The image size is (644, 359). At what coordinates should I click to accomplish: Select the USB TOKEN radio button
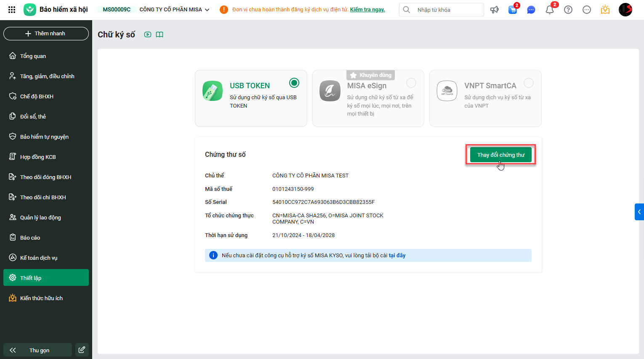(294, 83)
